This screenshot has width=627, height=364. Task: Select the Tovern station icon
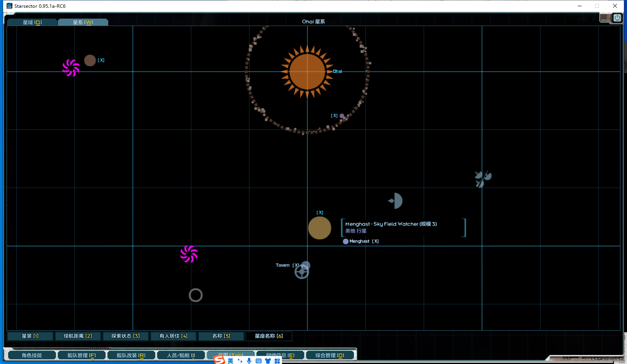tap(302, 271)
